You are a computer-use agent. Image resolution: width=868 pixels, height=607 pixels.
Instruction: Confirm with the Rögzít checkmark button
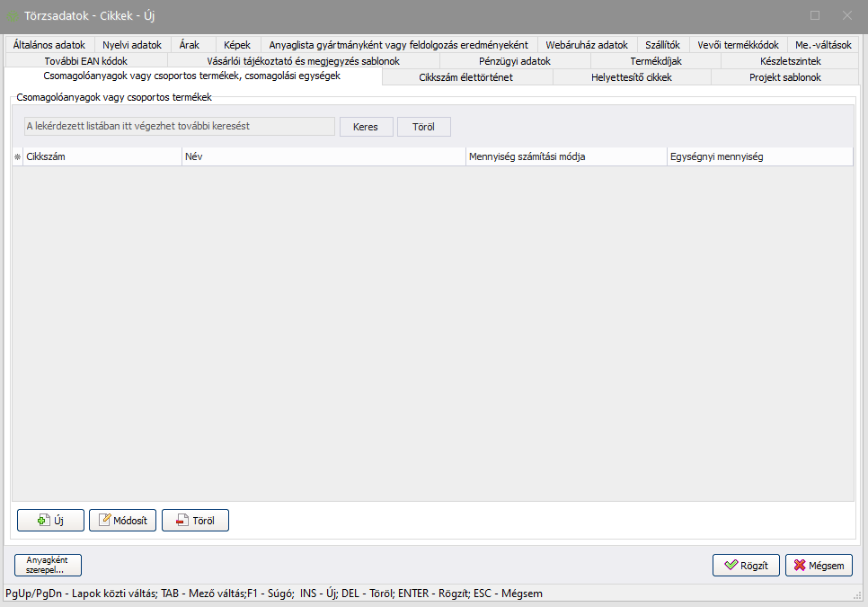coord(746,566)
